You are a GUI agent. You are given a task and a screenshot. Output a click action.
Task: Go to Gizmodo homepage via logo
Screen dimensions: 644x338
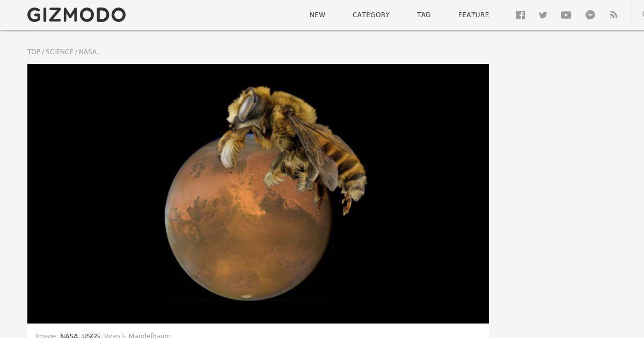(76, 15)
